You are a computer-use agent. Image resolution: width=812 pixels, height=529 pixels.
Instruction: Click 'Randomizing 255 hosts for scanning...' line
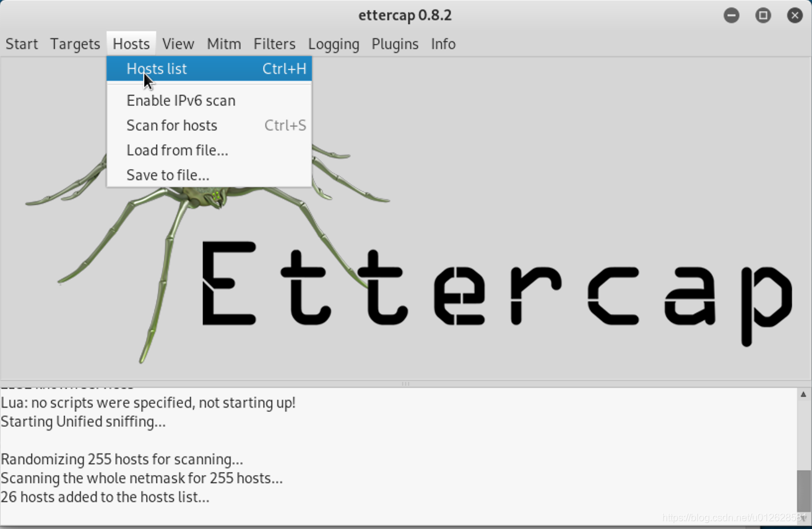(122, 459)
